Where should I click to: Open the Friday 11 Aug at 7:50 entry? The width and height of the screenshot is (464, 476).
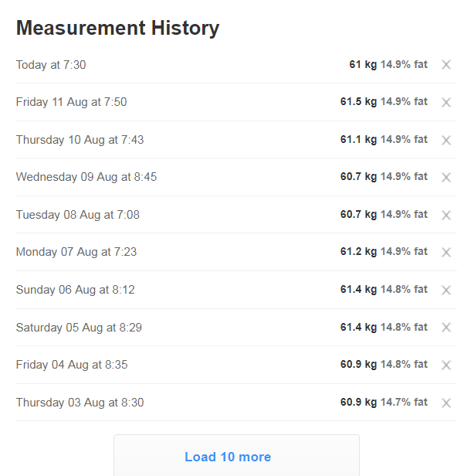click(71, 102)
